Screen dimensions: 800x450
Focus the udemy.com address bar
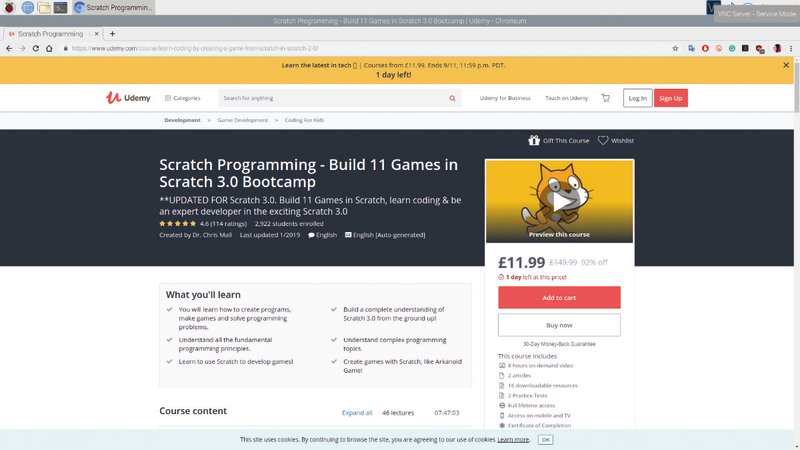coord(367,48)
